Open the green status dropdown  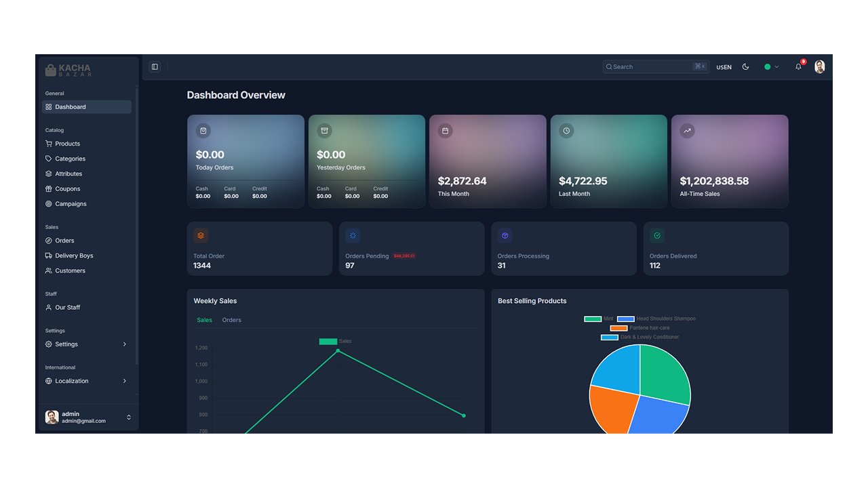point(772,67)
